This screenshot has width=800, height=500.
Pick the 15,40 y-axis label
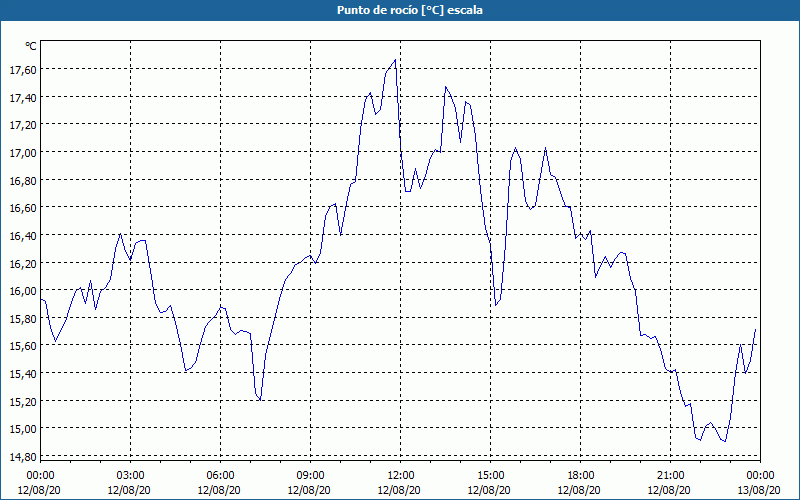click(x=23, y=373)
